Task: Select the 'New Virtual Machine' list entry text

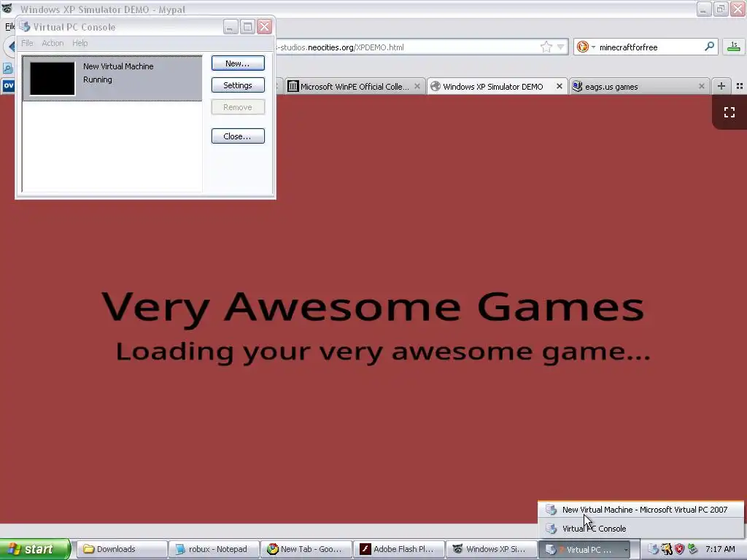Action: (118, 66)
